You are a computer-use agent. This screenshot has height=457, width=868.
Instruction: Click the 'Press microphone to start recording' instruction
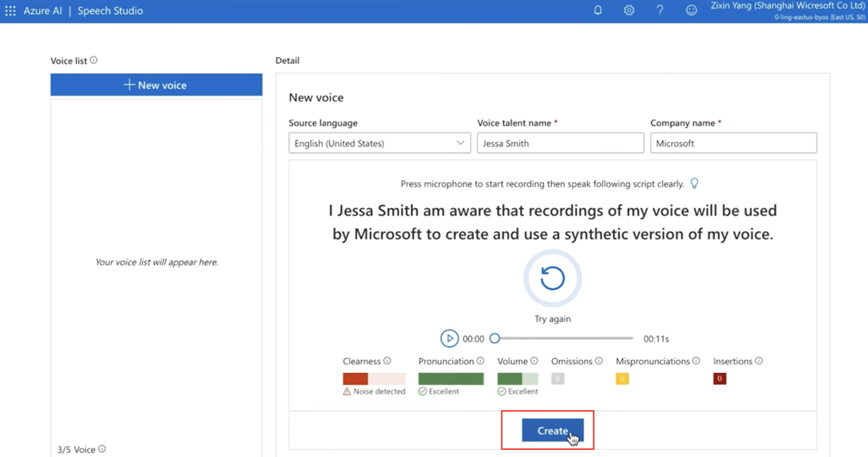(x=542, y=184)
